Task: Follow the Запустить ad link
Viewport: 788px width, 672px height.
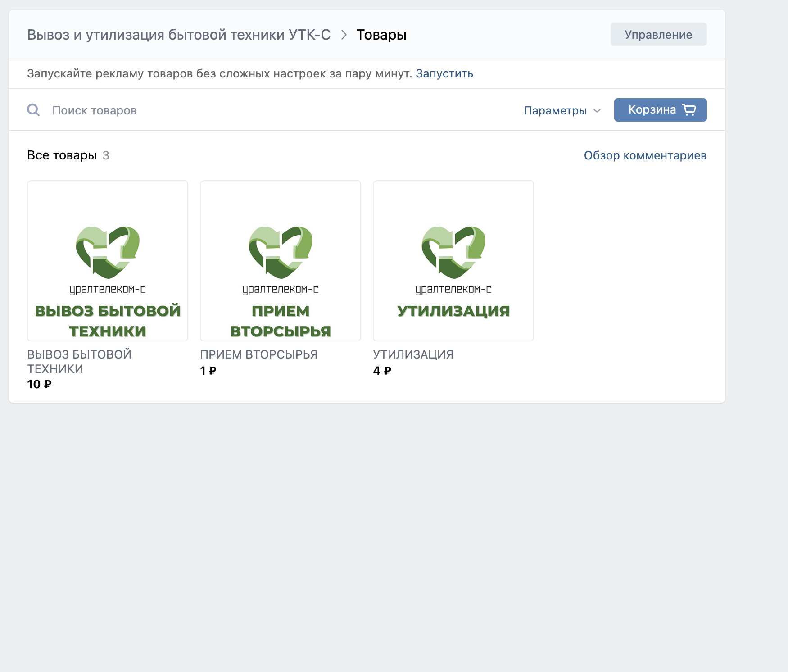Action: (444, 73)
